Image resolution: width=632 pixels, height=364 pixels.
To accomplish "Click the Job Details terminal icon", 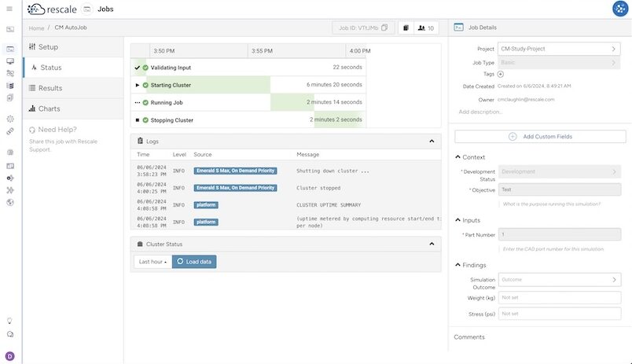I will point(459,28).
